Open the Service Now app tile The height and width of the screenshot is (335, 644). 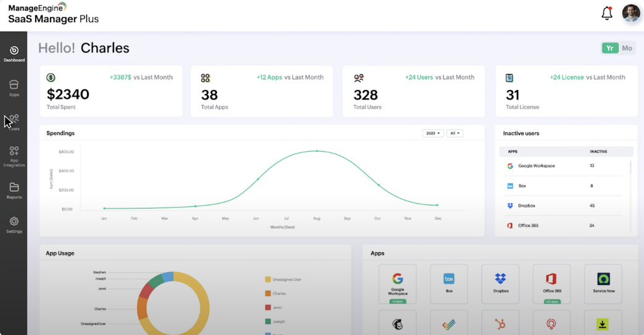coord(603,284)
